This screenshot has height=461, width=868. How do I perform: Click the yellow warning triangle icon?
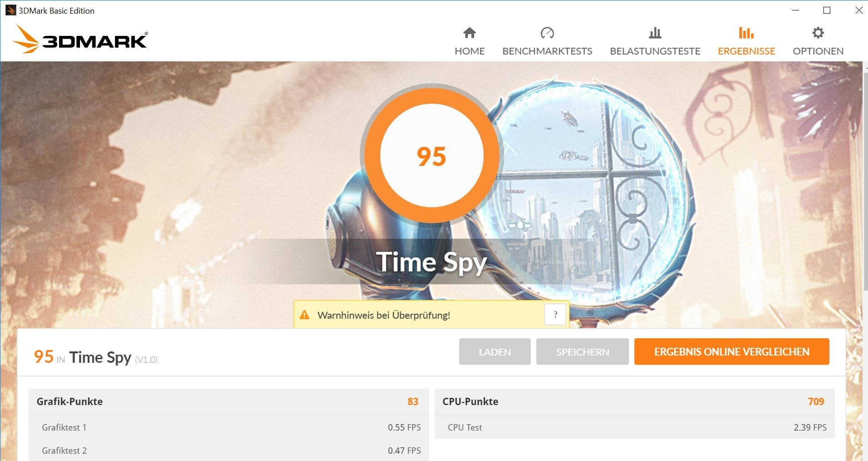click(x=304, y=315)
